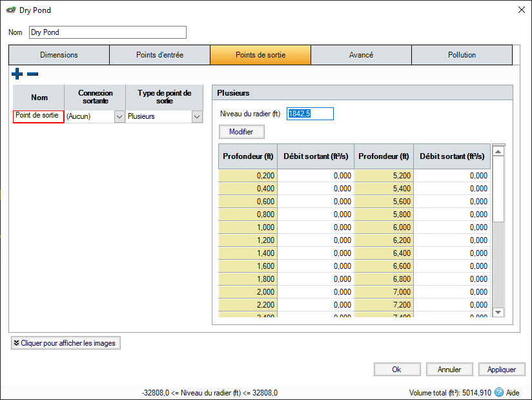Click the Niveau du radier input field
532x400 pixels.
click(x=310, y=114)
